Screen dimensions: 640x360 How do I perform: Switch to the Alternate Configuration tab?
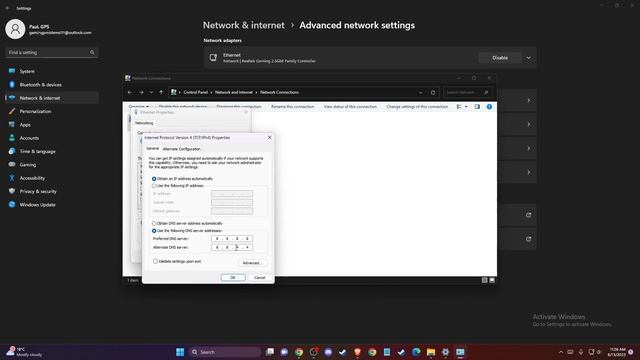[181, 149]
